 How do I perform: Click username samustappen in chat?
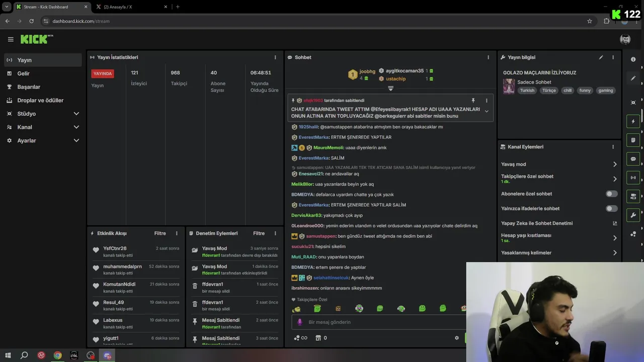[x=320, y=236]
